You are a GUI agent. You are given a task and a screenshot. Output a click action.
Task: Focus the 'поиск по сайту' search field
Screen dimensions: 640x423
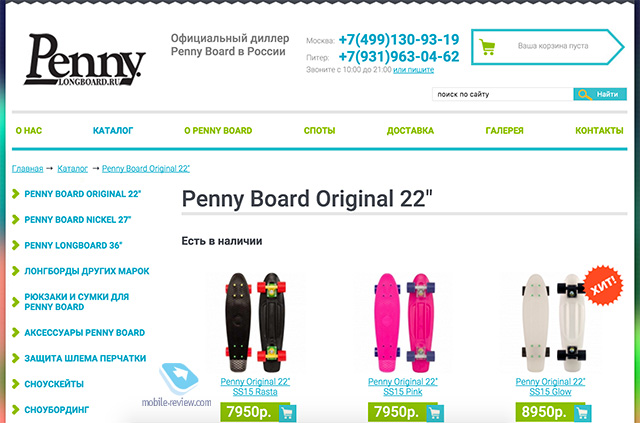[503, 94]
